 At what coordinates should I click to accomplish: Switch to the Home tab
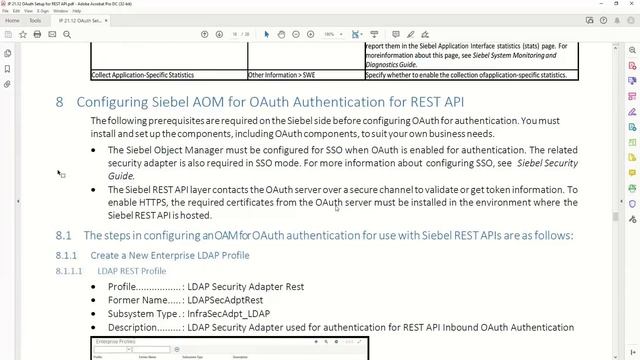point(12,20)
